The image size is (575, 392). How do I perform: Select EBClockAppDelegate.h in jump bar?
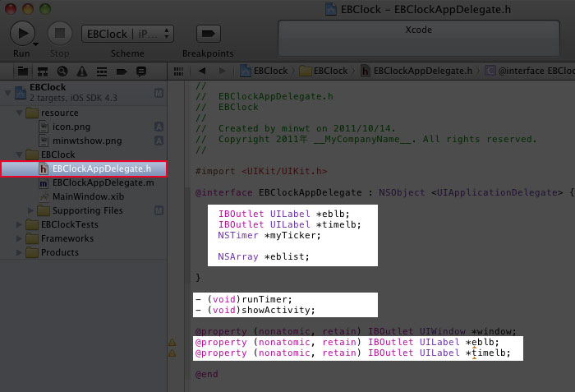pyautogui.click(x=416, y=71)
